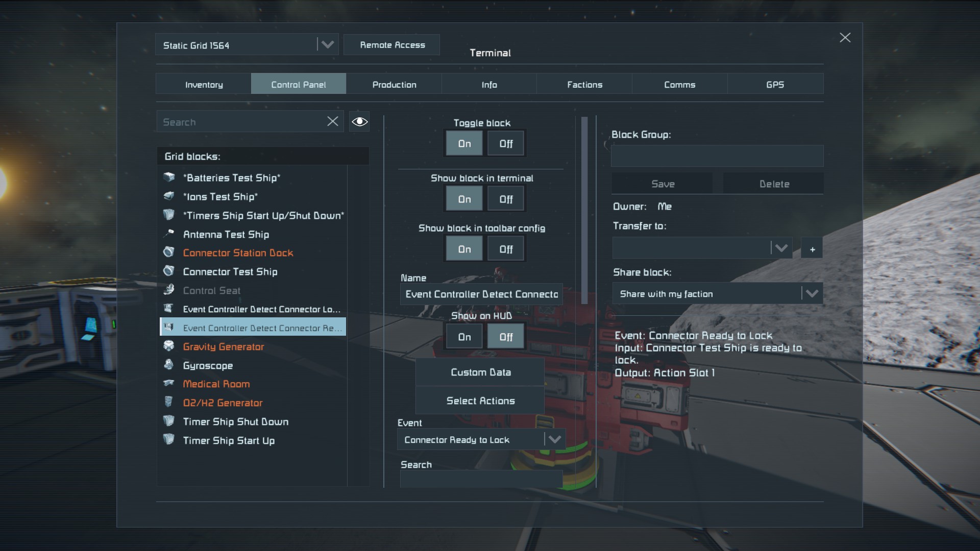This screenshot has width=980, height=551.
Task: Select *Batteries Test Ship* group in list
Action: [253, 178]
